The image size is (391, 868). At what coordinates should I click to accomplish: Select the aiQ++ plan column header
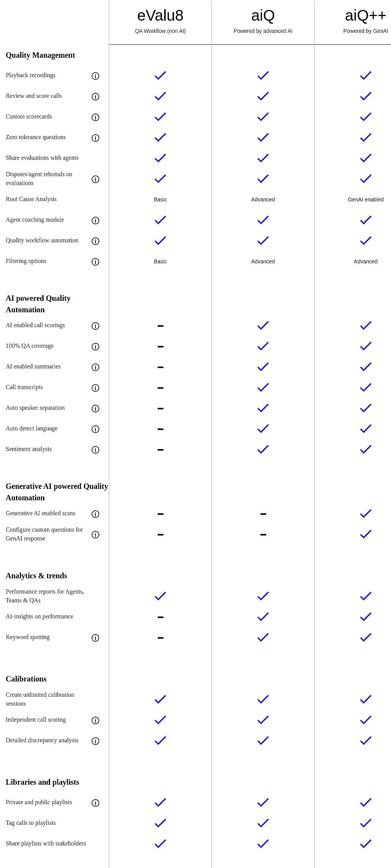[x=365, y=16]
